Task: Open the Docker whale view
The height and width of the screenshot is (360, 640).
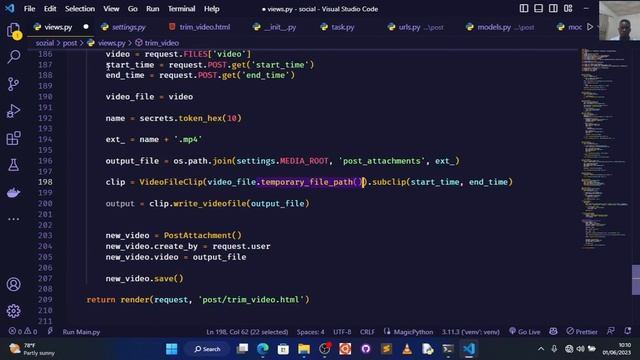Action: (x=13, y=192)
